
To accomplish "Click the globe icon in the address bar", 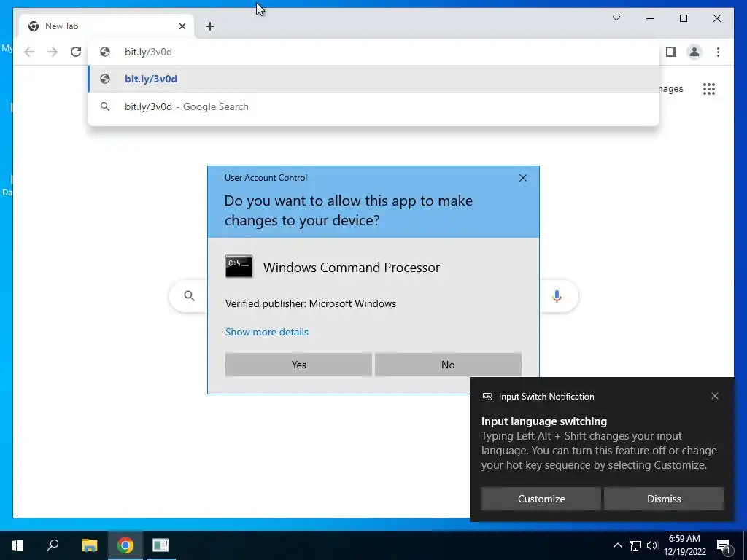I will click(105, 52).
